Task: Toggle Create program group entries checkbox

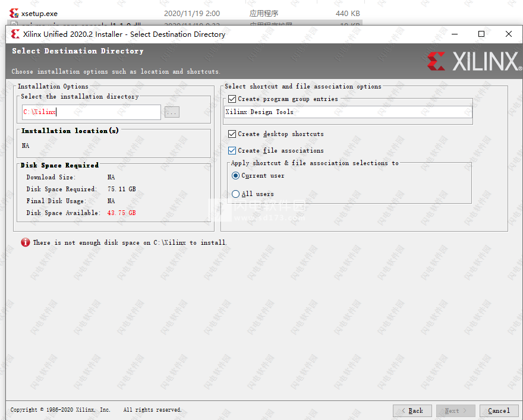Action: point(232,99)
